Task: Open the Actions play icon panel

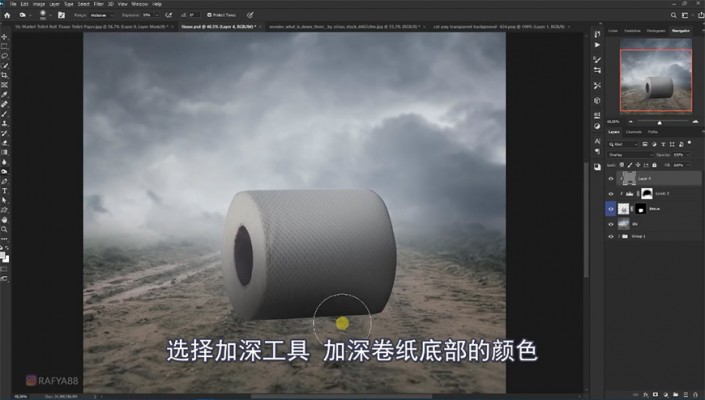Action: pos(597,45)
